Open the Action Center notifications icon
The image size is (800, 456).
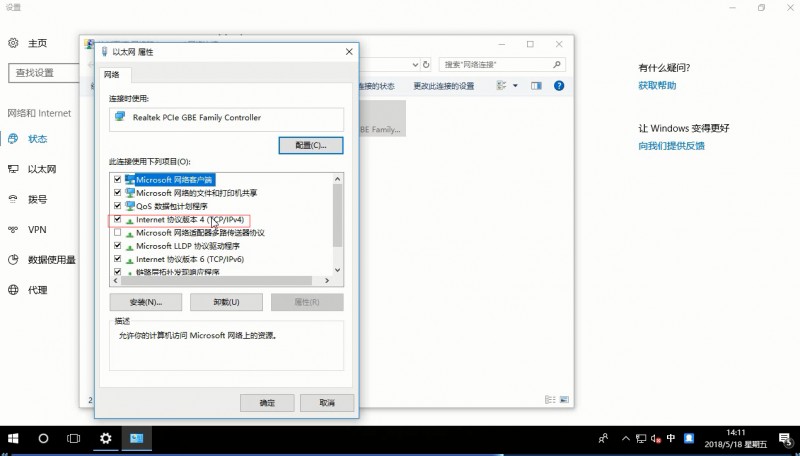coord(785,438)
